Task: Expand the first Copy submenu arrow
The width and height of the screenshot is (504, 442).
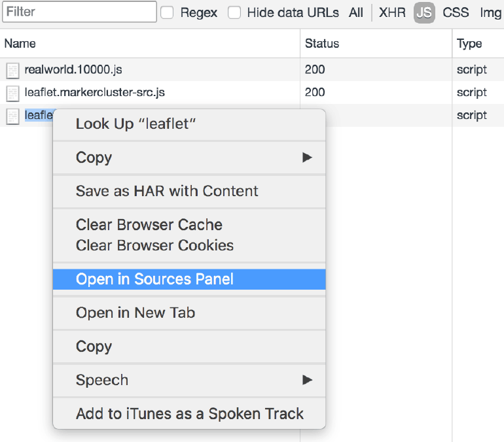Action: 307,158
